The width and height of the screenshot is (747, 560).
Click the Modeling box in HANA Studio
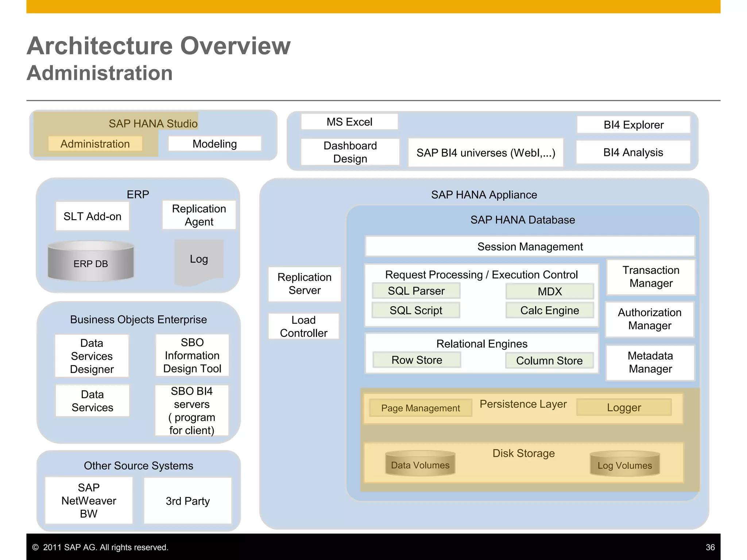214,144
